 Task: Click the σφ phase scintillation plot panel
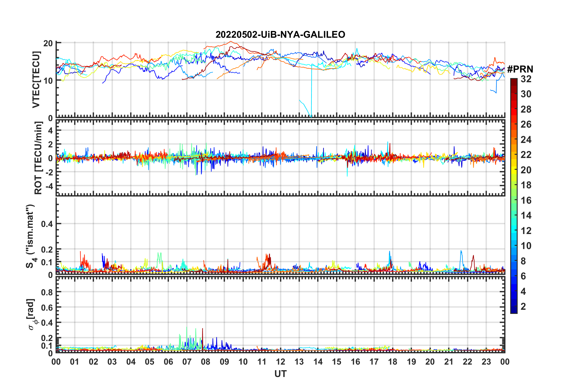pyautogui.click(x=280, y=314)
